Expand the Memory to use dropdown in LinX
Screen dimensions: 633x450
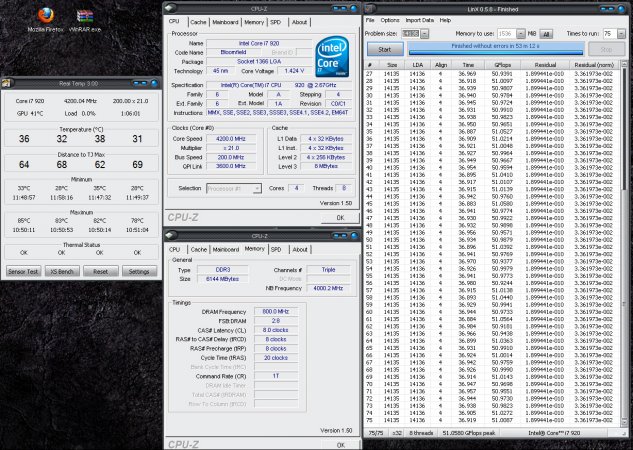tap(521, 34)
